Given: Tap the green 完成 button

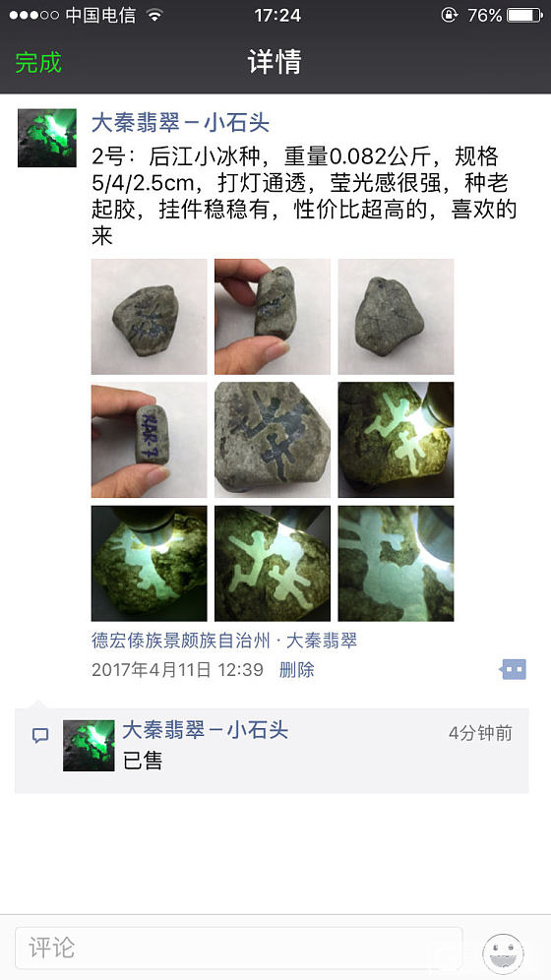Looking at the screenshot, I should [x=38, y=63].
